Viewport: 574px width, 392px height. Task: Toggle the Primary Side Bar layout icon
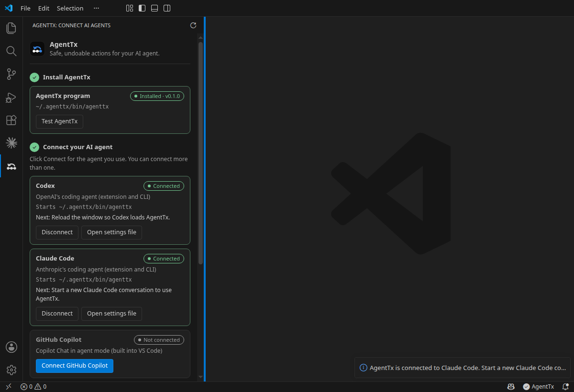[x=142, y=8]
